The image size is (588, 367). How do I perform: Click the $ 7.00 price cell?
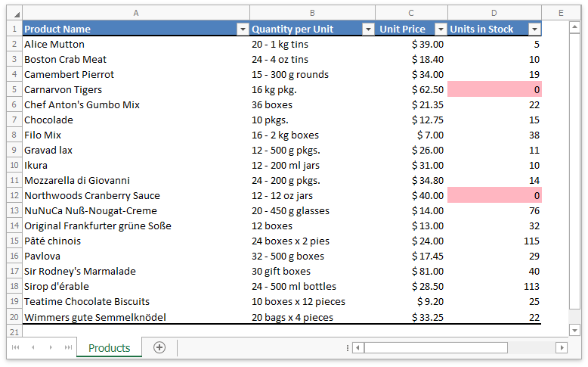(x=411, y=135)
